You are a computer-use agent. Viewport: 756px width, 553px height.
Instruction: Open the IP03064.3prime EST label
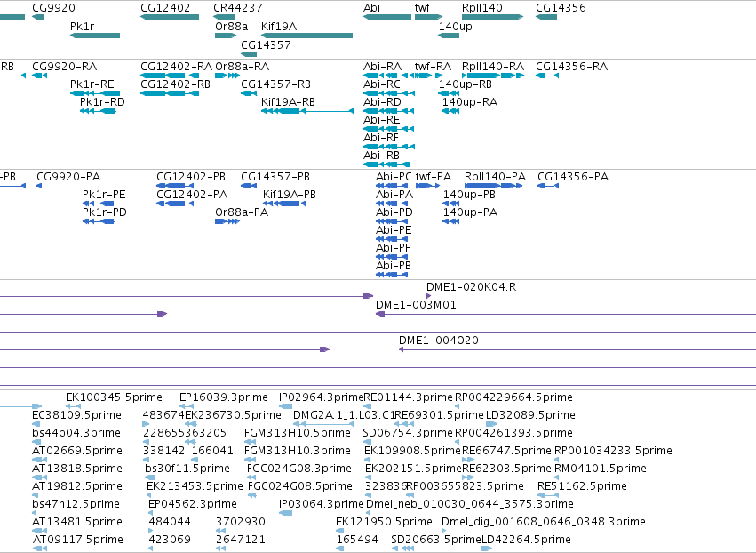coord(321,504)
